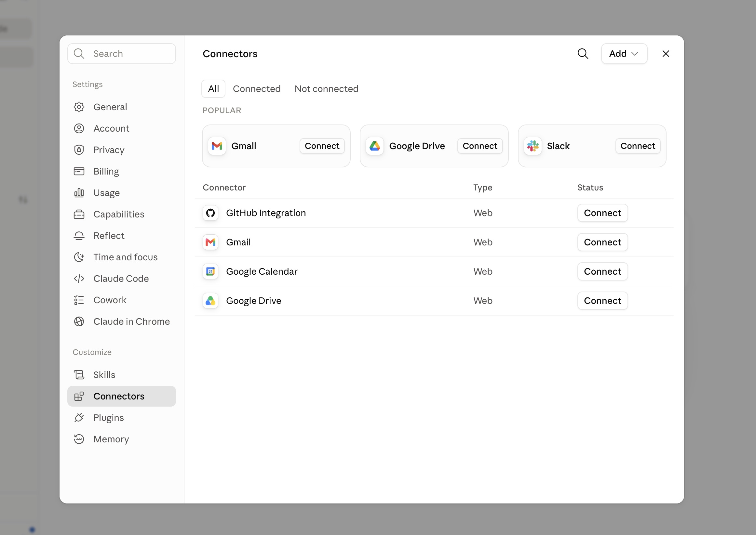The image size is (756, 535).
Task: Open Skills scroll icon
Action: click(79, 375)
